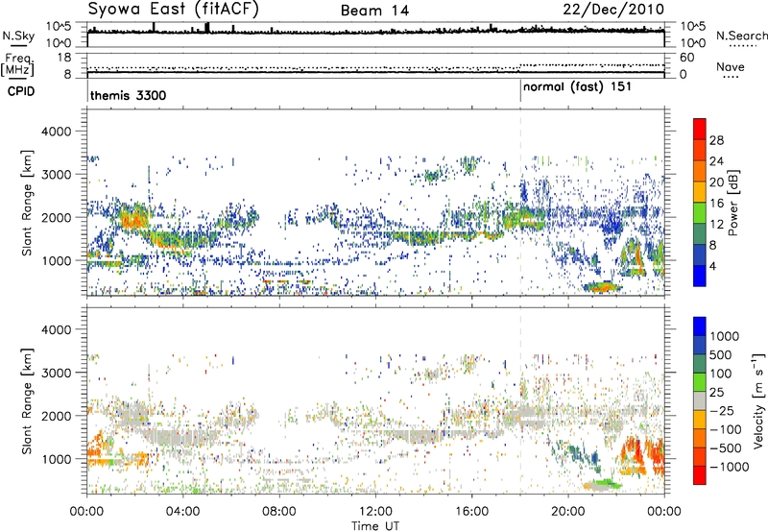Click the Slant Range title of power panel
The height and width of the screenshot is (532, 768).
point(27,203)
